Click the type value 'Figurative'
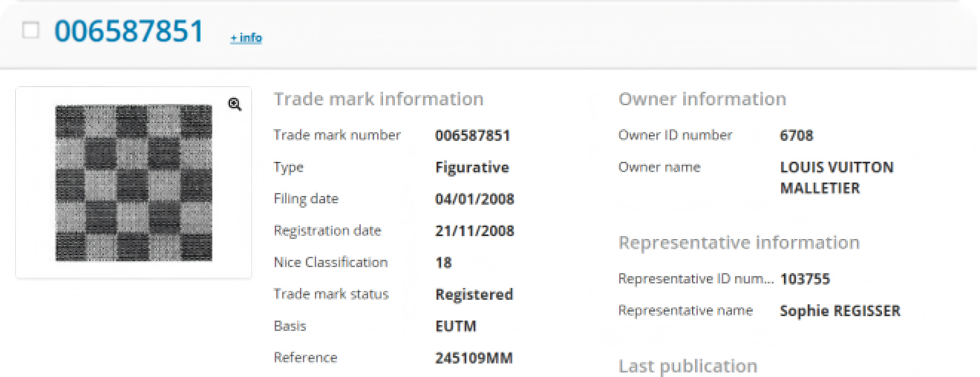 (x=472, y=167)
